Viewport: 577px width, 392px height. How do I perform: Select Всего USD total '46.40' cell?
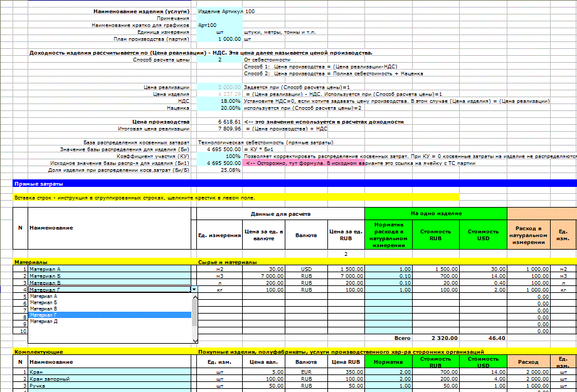click(x=483, y=338)
